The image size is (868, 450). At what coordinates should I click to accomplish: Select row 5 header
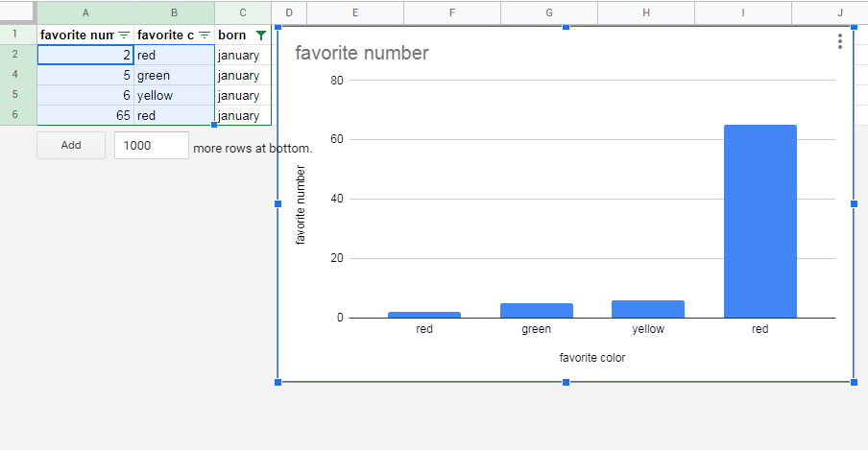coord(15,94)
